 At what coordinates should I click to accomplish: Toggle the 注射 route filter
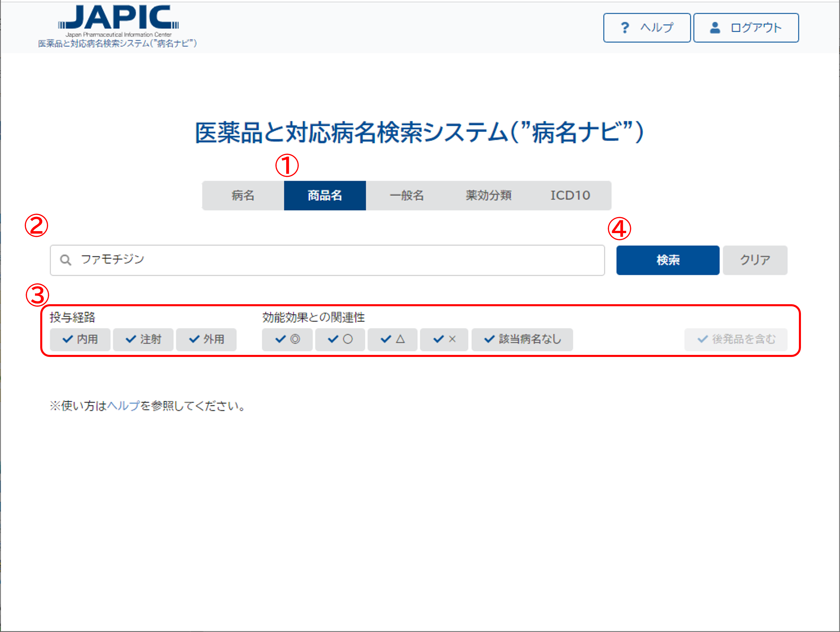[x=143, y=339]
